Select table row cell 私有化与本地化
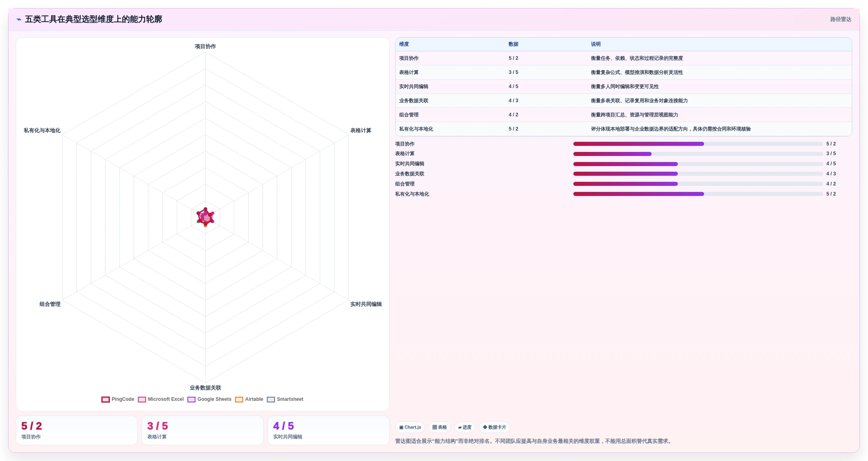 (416, 129)
